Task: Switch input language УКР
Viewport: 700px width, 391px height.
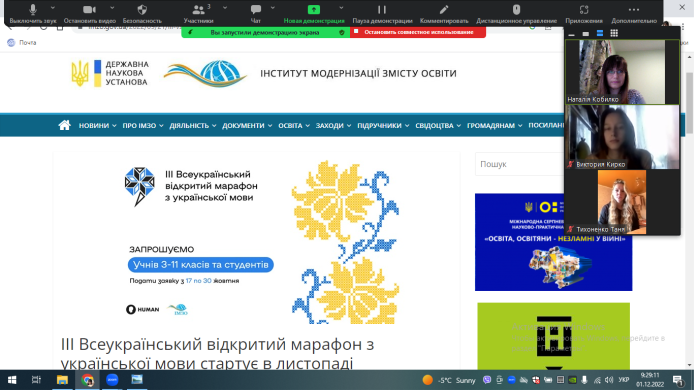Action: 624,380
